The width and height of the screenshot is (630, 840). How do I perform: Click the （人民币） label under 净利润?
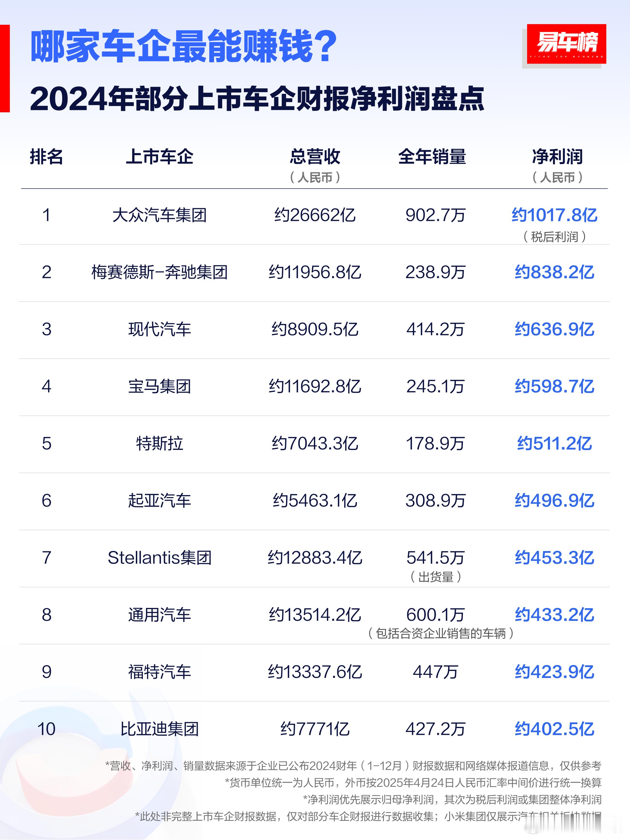point(557,177)
